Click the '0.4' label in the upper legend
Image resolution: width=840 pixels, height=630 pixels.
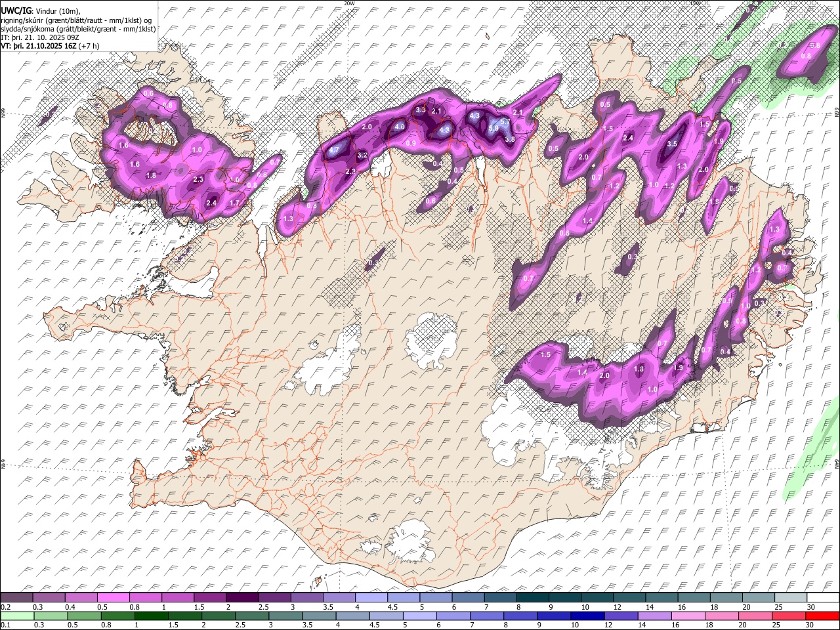click(x=70, y=607)
